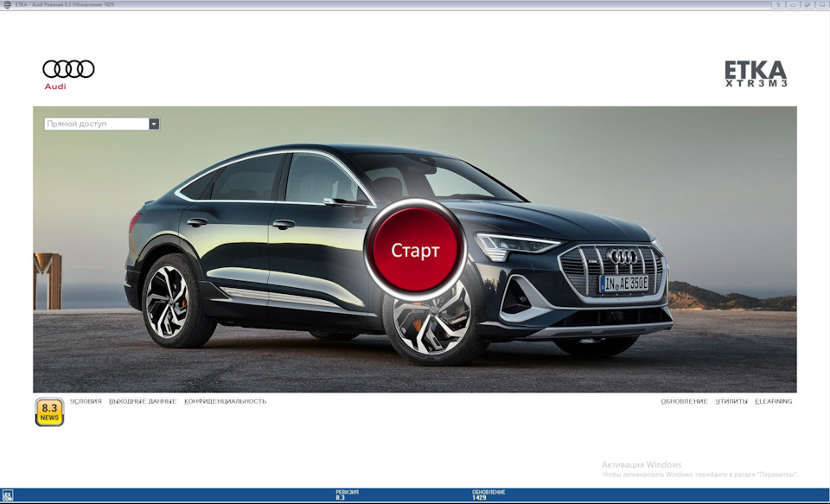830x504 pixels.
Task: Expand the Прямой доступ dropdown arrow
Action: [x=154, y=124]
